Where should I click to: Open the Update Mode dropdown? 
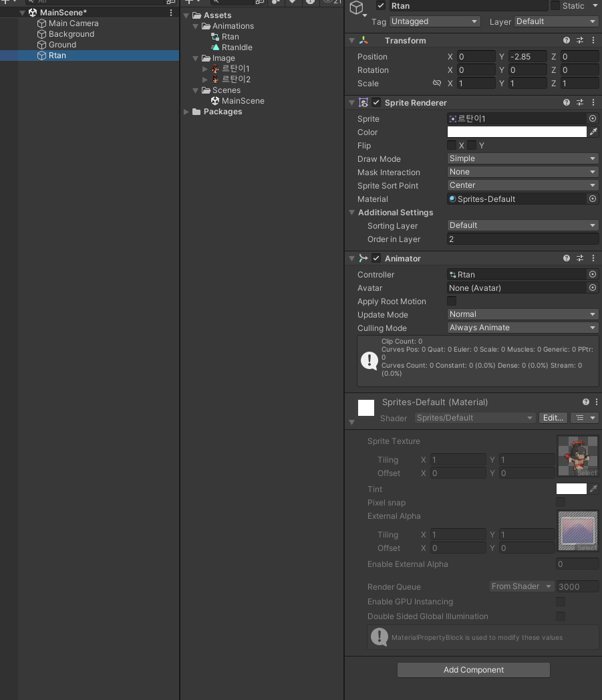pyautogui.click(x=522, y=314)
